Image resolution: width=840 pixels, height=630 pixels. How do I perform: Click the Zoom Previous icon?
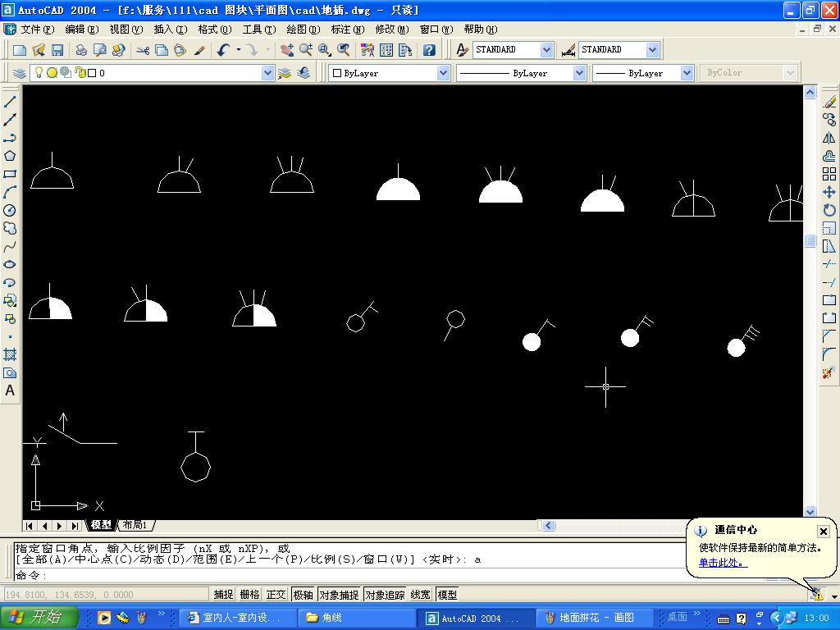(344, 50)
